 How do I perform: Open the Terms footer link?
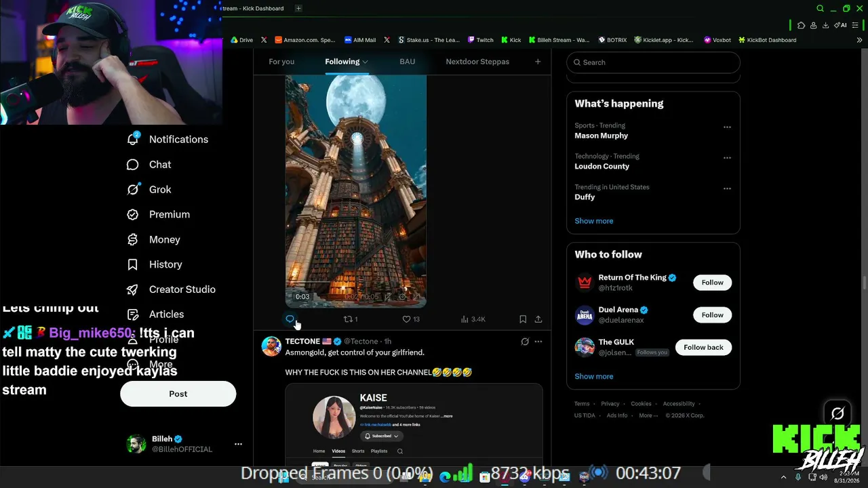[x=582, y=404]
